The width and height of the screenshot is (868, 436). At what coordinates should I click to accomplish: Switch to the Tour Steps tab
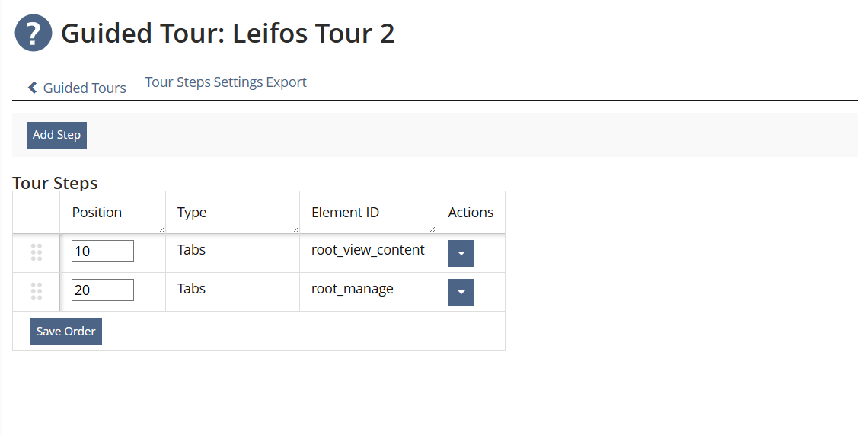click(x=177, y=82)
